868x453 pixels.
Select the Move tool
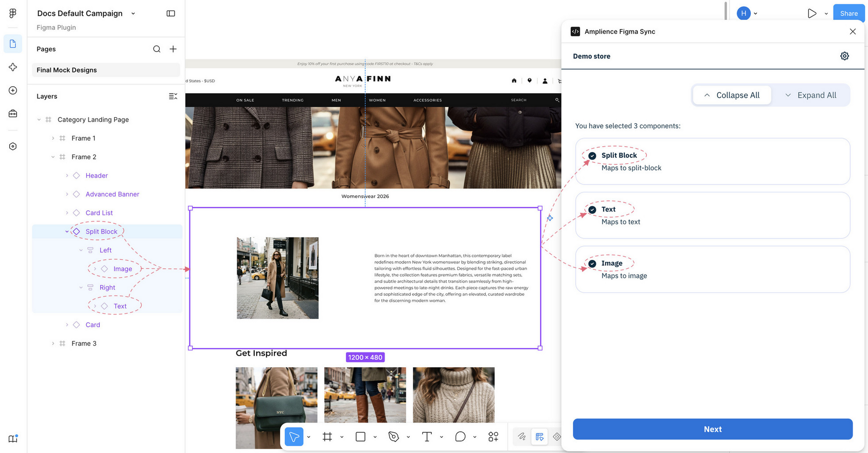pyautogui.click(x=294, y=436)
